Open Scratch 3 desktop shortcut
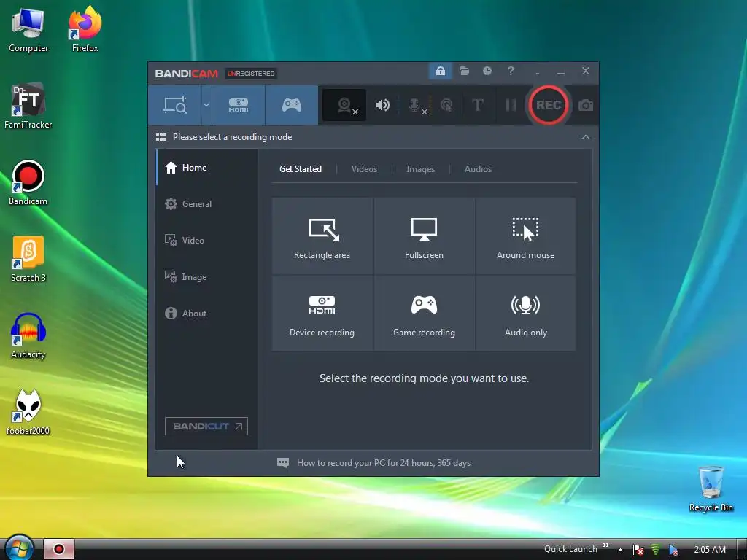Image resolution: width=747 pixels, height=560 pixels. (28, 260)
